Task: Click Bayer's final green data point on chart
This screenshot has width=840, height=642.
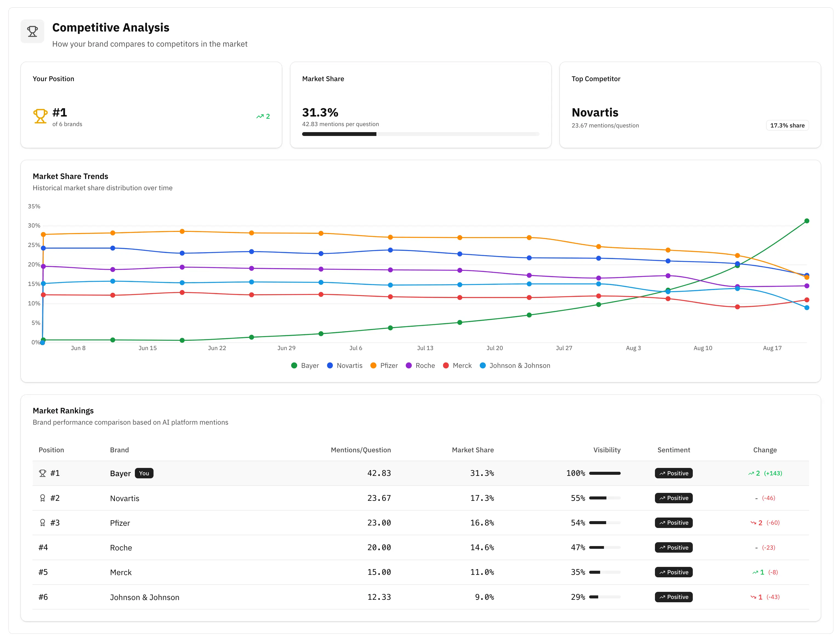Action: pyautogui.click(x=807, y=221)
